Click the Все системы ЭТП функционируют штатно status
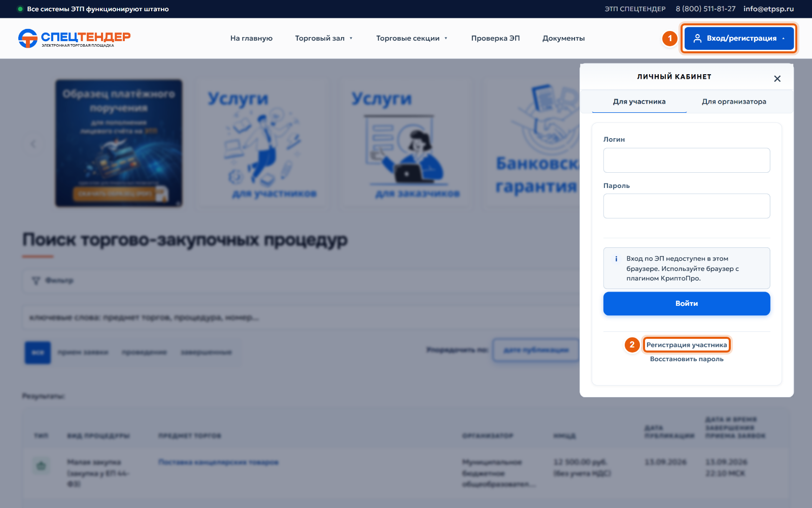812x508 pixels. click(x=93, y=9)
